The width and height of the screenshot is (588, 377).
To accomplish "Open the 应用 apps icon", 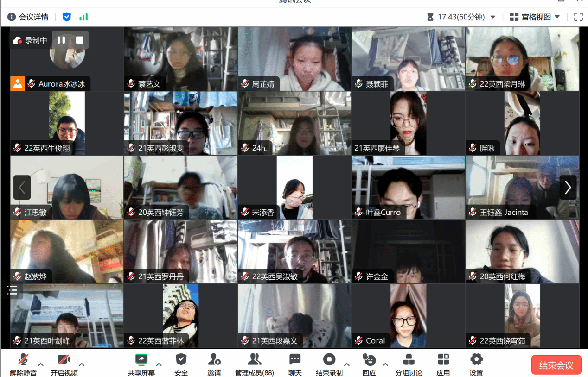I will (443, 360).
